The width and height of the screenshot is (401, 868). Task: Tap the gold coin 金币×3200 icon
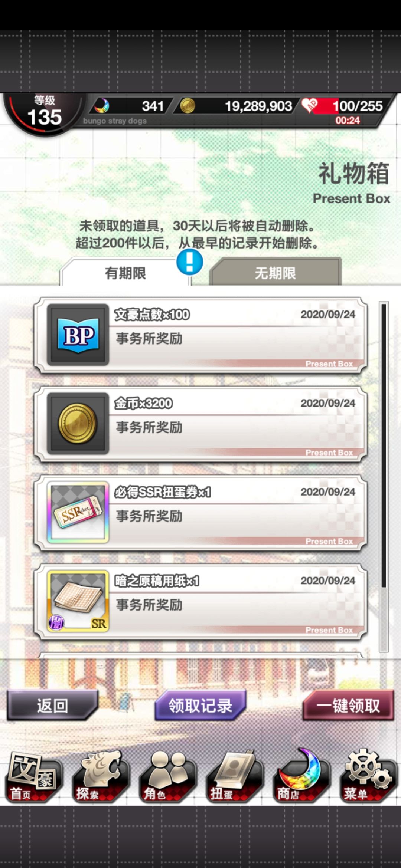tap(78, 424)
